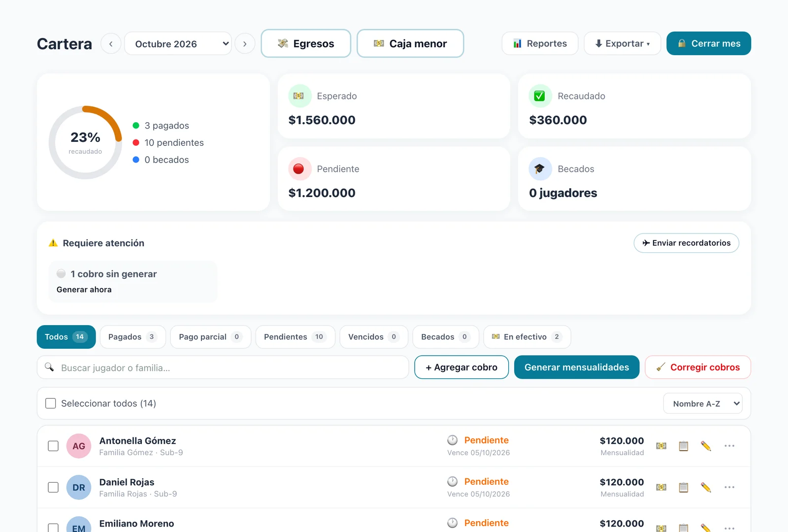Viewport: 788px width, 532px height.
Task: Open Caja menor
Action: click(x=410, y=43)
